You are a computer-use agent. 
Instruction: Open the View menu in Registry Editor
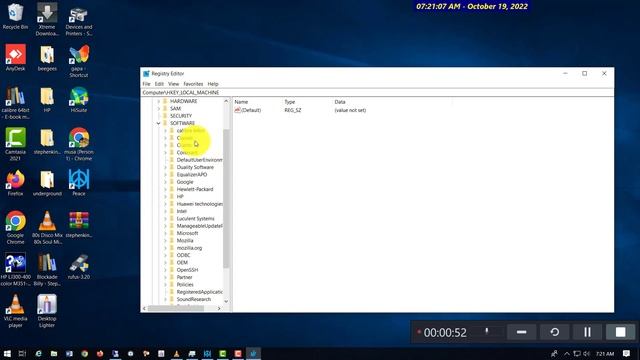pos(173,84)
